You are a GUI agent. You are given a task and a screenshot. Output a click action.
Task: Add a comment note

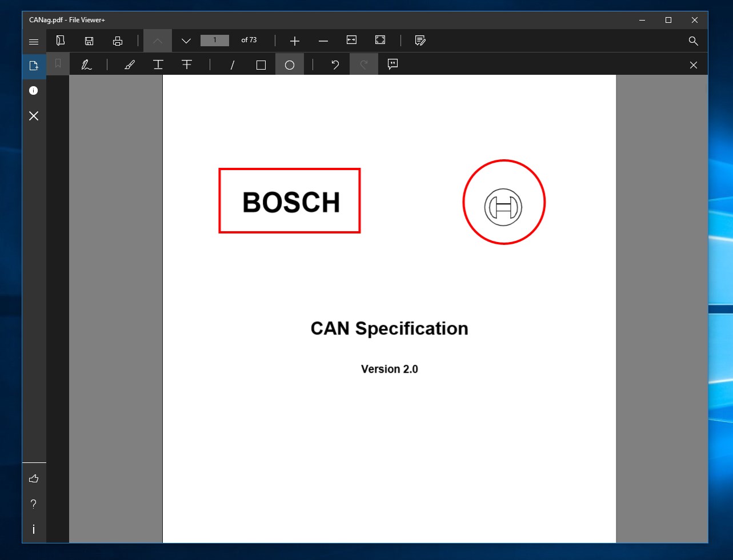click(x=392, y=64)
